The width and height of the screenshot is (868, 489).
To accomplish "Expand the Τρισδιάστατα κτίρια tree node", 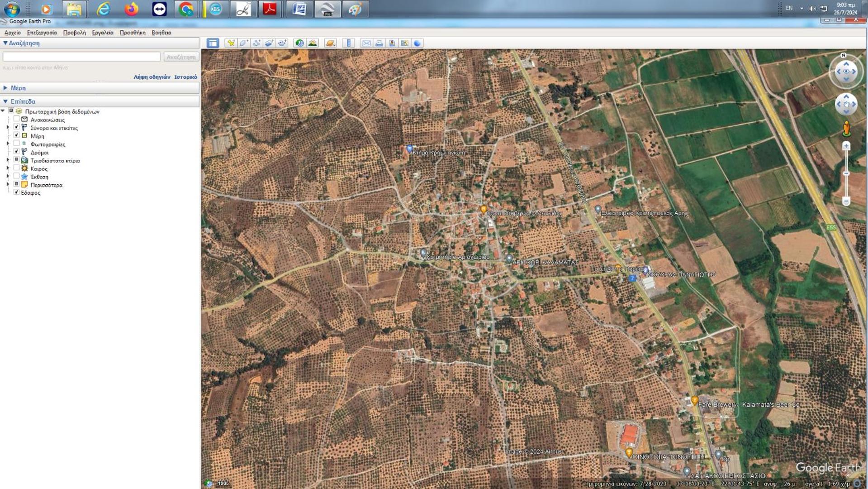I will [x=8, y=160].
